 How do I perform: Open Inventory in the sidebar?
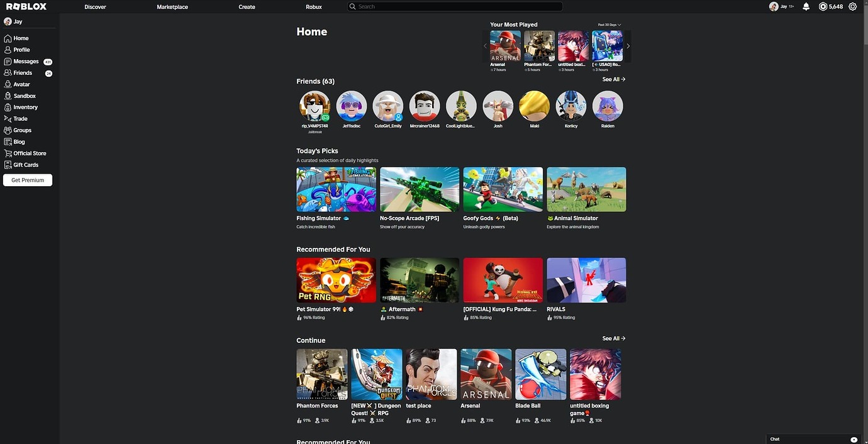[21, 107]
